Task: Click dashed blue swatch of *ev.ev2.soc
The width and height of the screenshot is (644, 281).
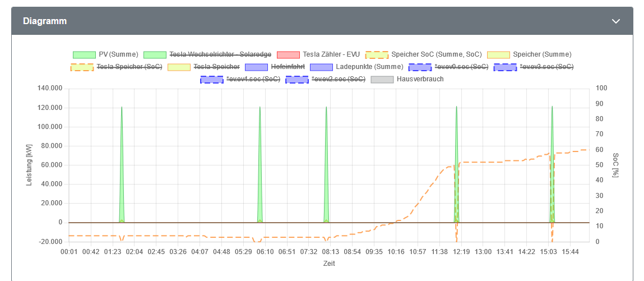Action: click(x=297, y=79)
